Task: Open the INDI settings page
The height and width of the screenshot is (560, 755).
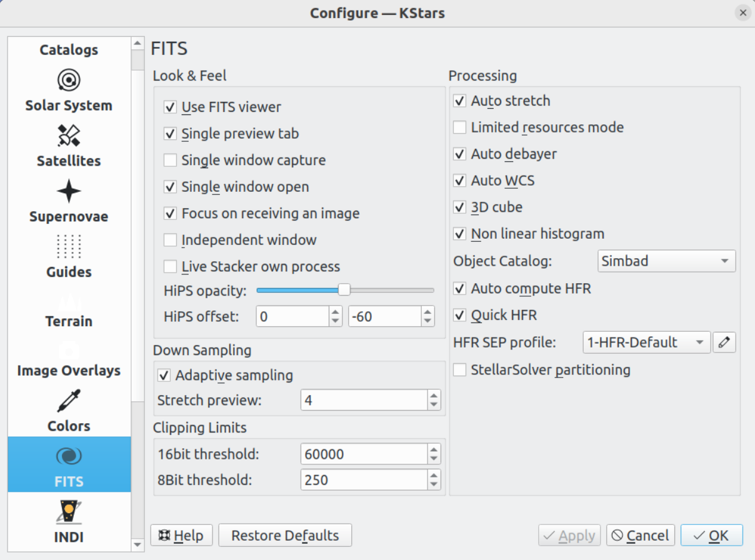Action: click(68, 519)
